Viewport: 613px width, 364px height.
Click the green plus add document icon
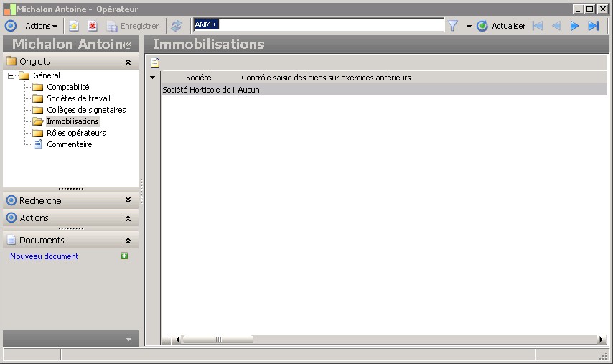(x=124, y=256)
